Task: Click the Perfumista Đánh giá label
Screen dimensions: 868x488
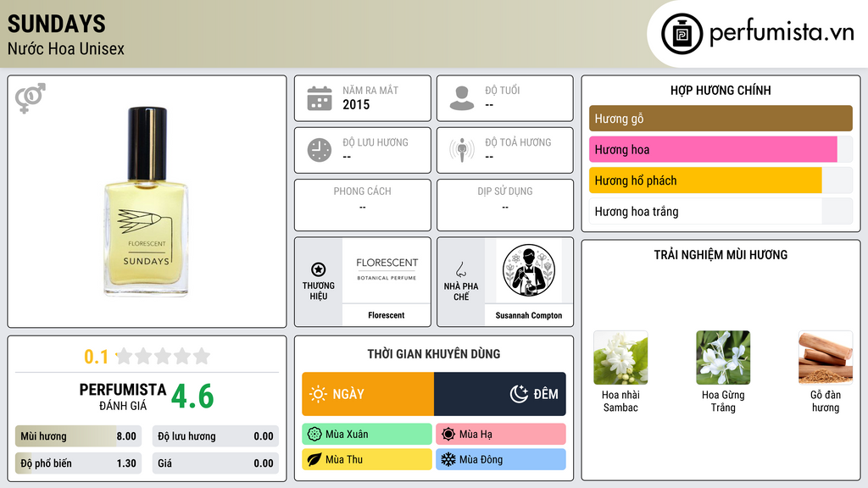Action: tap(122, 396)
